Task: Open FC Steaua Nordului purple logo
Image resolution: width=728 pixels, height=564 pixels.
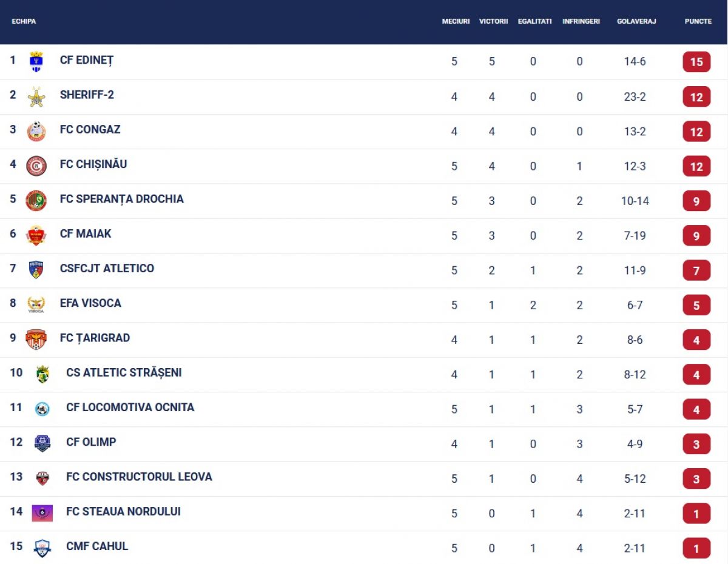Action: click(42, 513)
